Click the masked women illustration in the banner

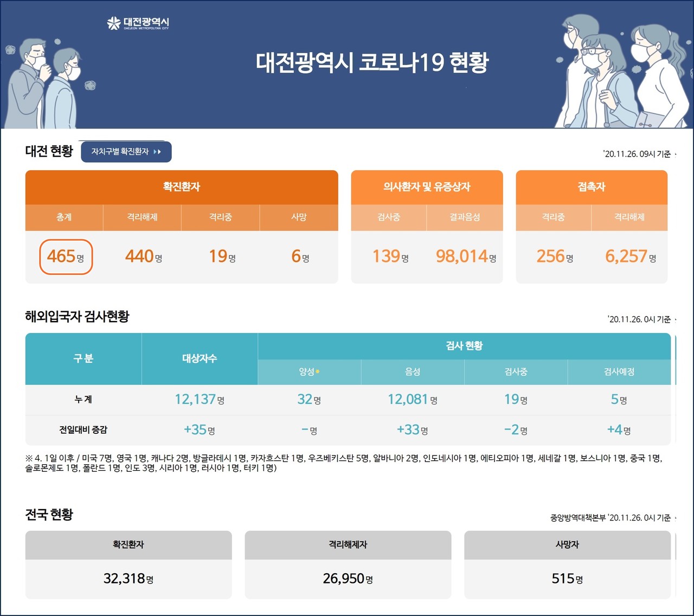[x=622, y=72]
